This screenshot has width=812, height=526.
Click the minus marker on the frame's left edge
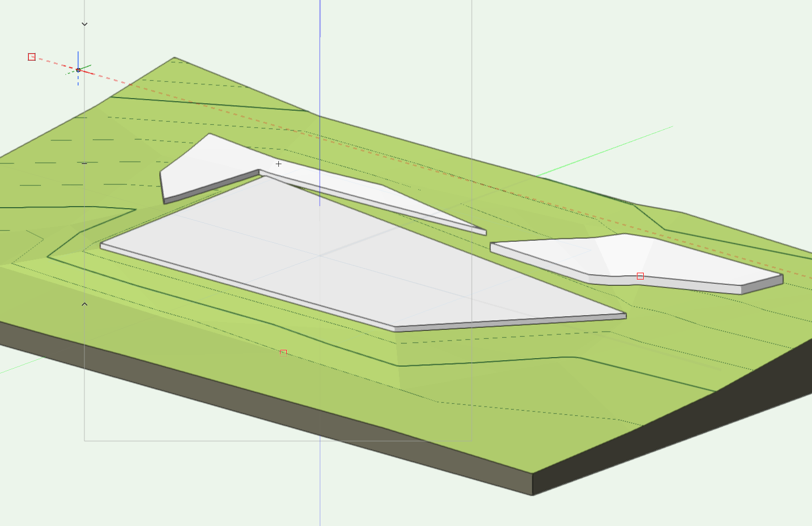coord(84,164)
